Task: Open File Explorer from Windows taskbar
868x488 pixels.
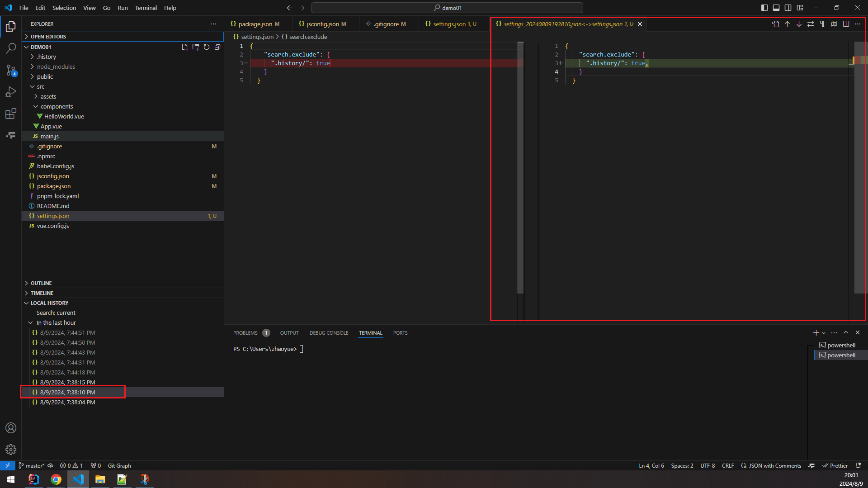Action: (x=100, y=479)
